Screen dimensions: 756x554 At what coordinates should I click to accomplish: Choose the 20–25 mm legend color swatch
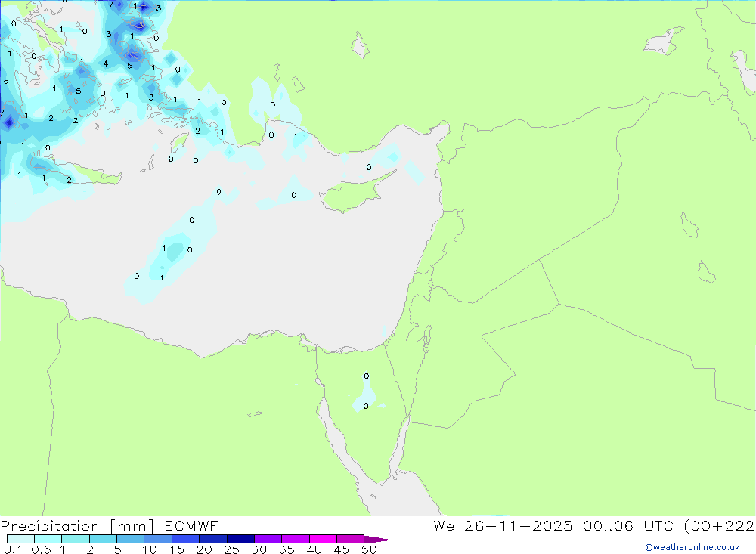(212, 539)
